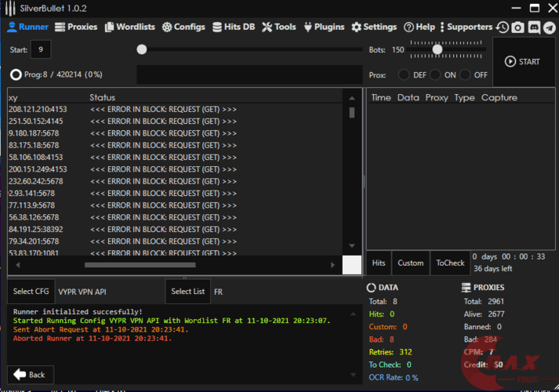Open the Plugins tab

[x=323, y=27]
